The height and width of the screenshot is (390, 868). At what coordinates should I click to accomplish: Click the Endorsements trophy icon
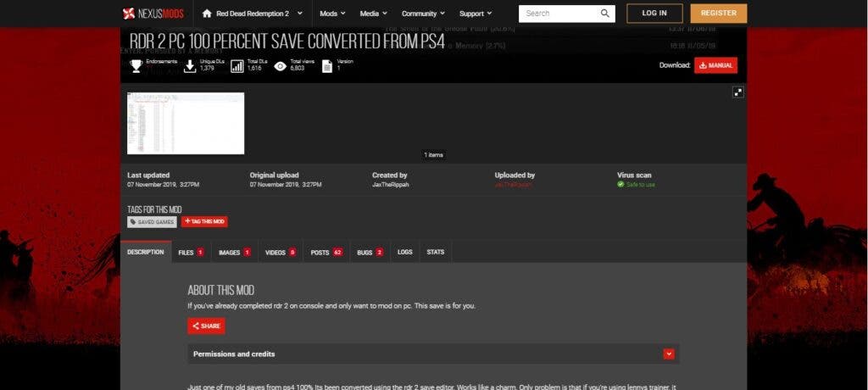click(136, 66)
